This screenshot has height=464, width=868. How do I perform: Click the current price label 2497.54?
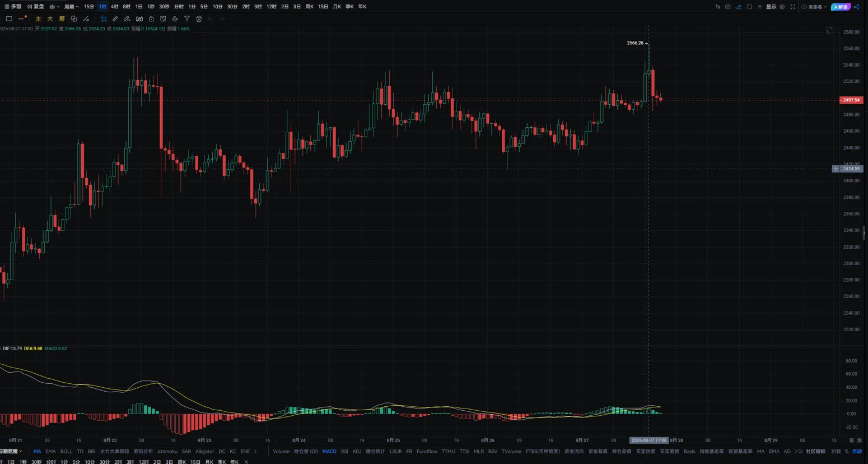(x=851, y=100)
